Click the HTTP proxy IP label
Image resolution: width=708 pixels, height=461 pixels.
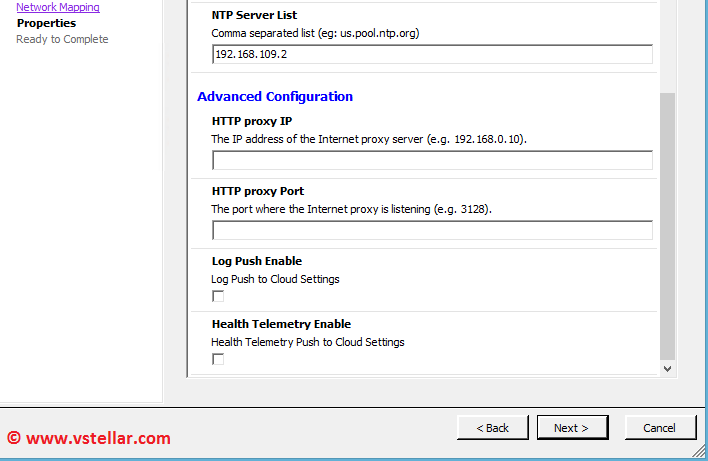point(252,121)
